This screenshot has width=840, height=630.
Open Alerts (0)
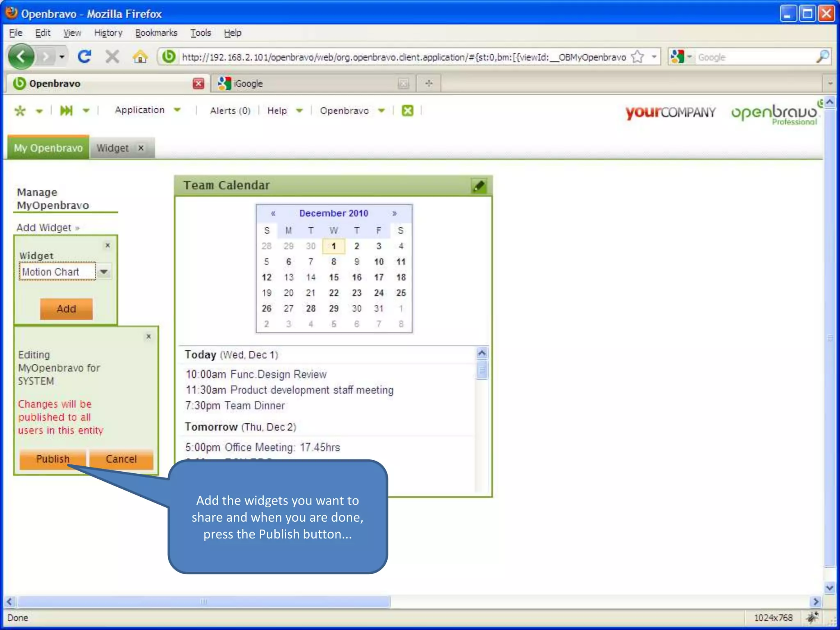[230, 110]
